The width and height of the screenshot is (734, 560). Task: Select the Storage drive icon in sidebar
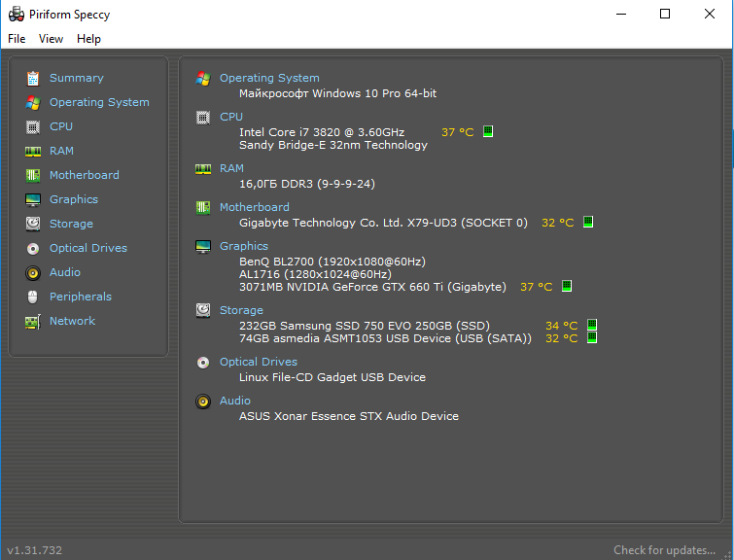(33, 224)
